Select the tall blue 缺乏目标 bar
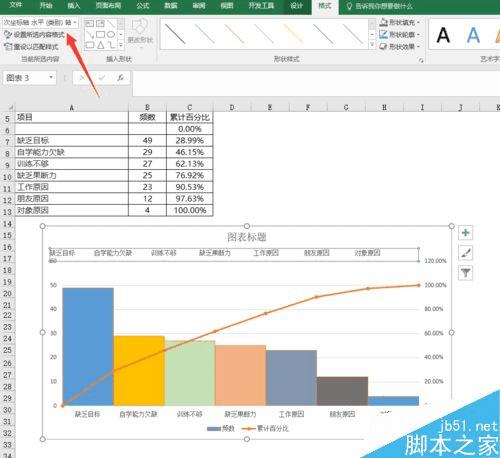This screenshot has height=458, width=500. 88,347
